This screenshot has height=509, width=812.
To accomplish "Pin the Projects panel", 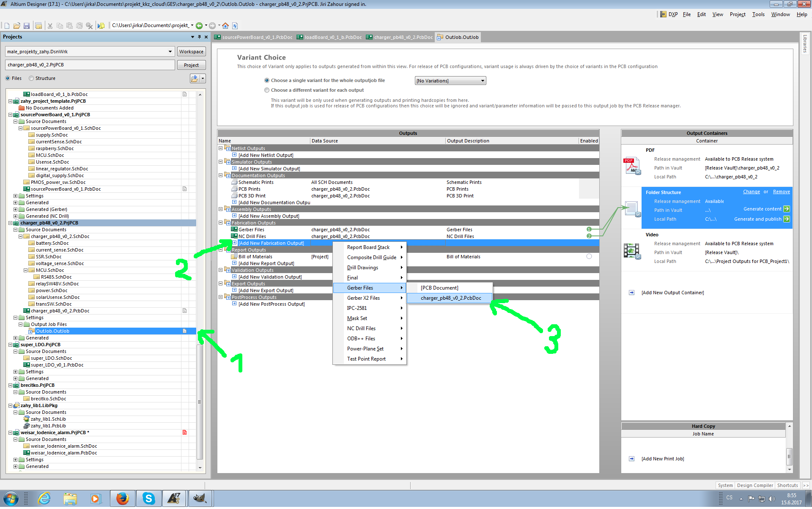I will [x=199, y=37].
